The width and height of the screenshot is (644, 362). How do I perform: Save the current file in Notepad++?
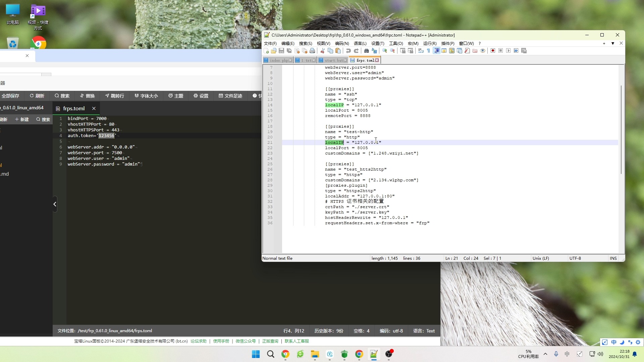[281, 51]
